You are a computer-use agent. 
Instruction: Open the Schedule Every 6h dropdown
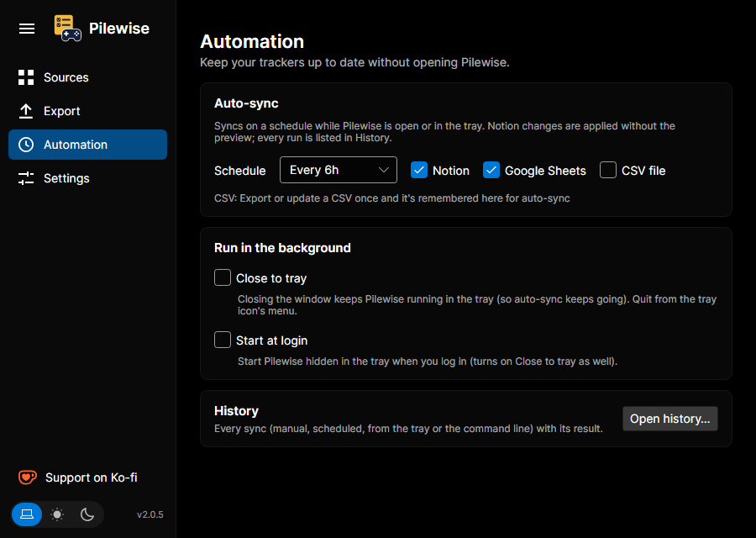point(339,170)
